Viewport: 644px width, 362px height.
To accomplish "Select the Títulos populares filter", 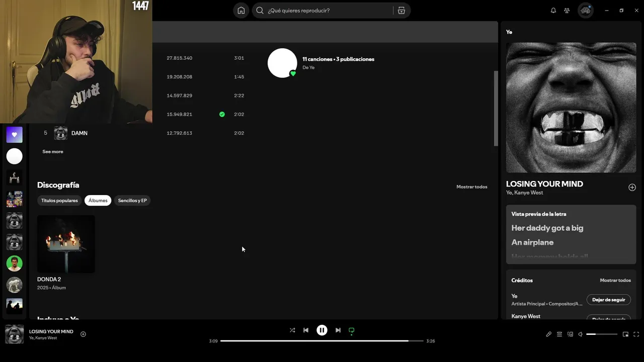I will 59,201.
